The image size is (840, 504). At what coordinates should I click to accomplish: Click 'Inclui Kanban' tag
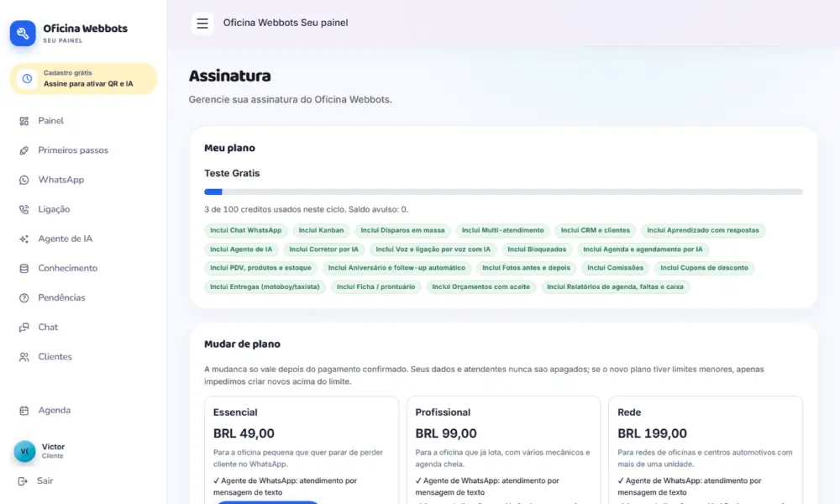pos(321,230)
